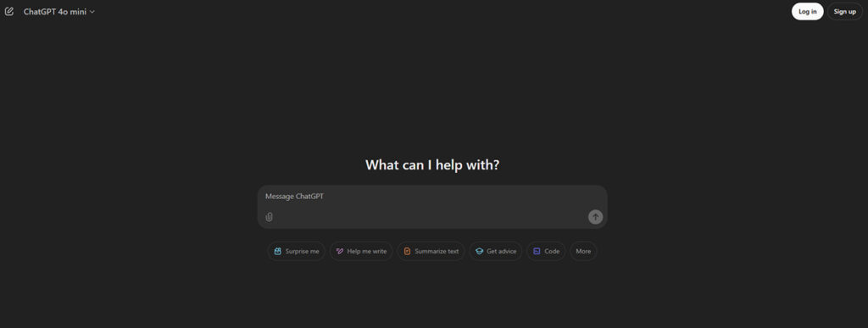Open the ChatGPT 4o mini model dropdown
The height and width of the screenshot is (328, 868).
click(x=59, y=12)
